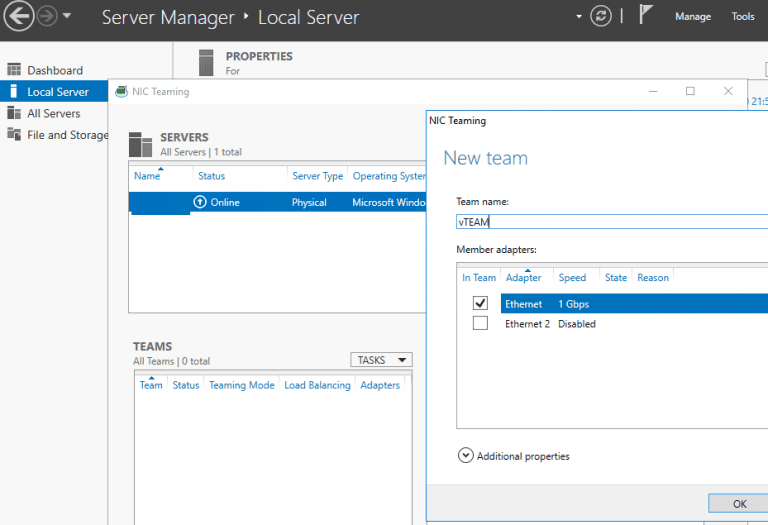The image size is (768, 525).
Task: Sort servers by Name column
Action: (147, 176)
